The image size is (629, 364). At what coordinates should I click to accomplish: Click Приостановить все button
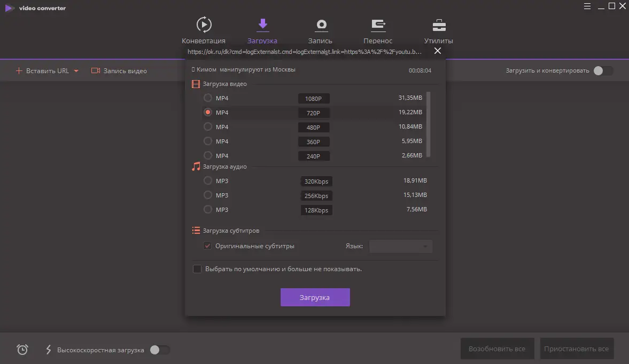pos(577,349)
